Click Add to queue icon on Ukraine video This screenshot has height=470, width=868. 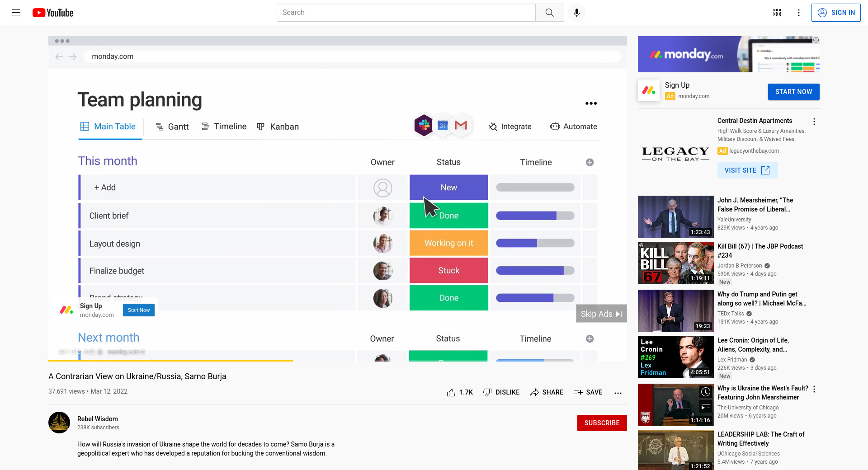[x=706, y=407]
